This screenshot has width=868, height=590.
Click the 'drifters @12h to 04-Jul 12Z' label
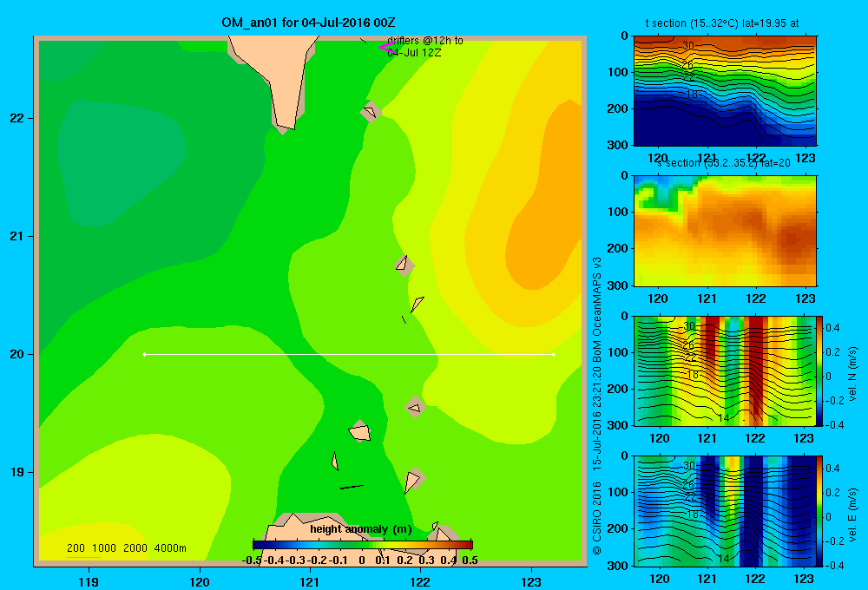tap(425, 47)
